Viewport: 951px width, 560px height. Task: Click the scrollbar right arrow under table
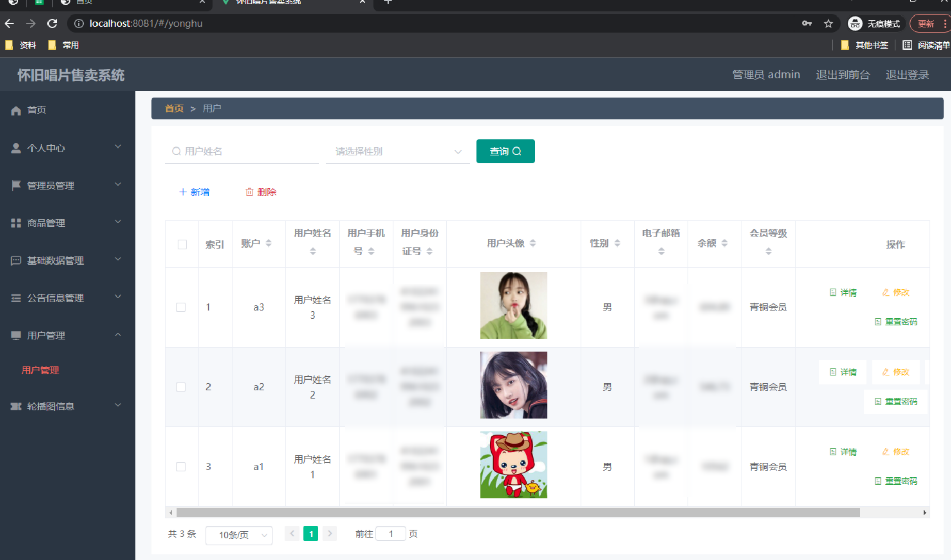click(x=925, y=513)
